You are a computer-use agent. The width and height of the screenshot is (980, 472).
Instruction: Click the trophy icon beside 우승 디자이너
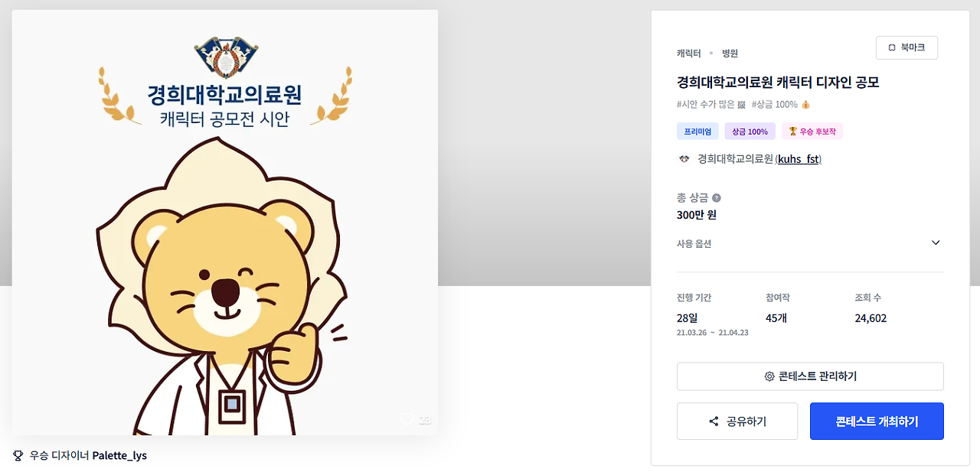tap(18, 456)
